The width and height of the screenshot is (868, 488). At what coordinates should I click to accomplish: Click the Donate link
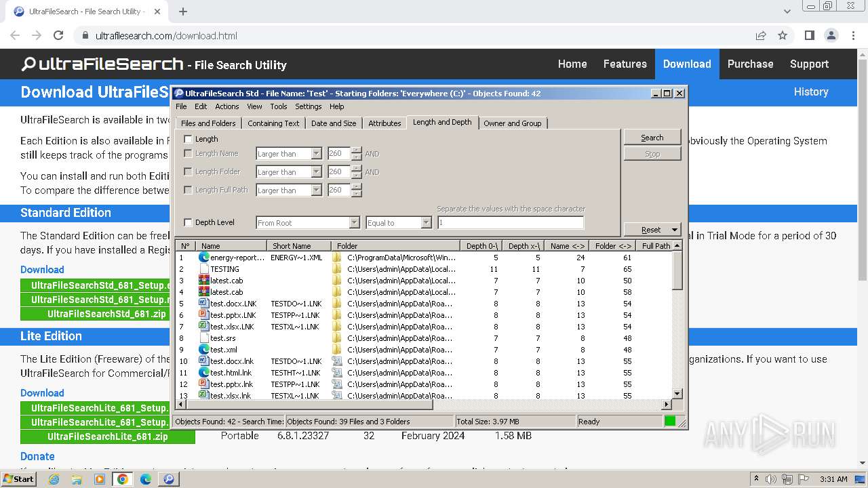tap(37, 456)
